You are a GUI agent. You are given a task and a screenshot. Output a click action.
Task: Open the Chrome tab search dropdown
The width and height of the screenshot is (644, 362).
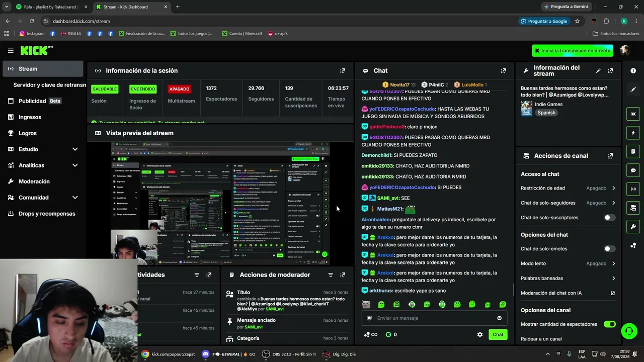pos(7,7)
